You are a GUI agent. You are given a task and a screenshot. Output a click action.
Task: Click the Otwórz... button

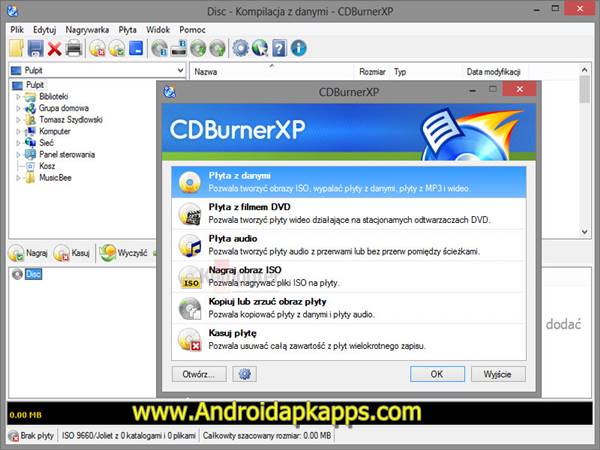[x=199, y=374]
